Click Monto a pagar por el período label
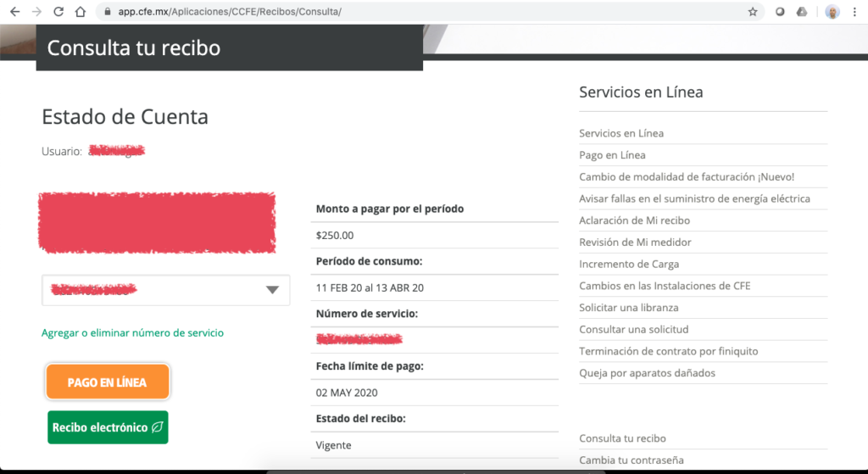The image size is (868, 474). click(390, 209)
